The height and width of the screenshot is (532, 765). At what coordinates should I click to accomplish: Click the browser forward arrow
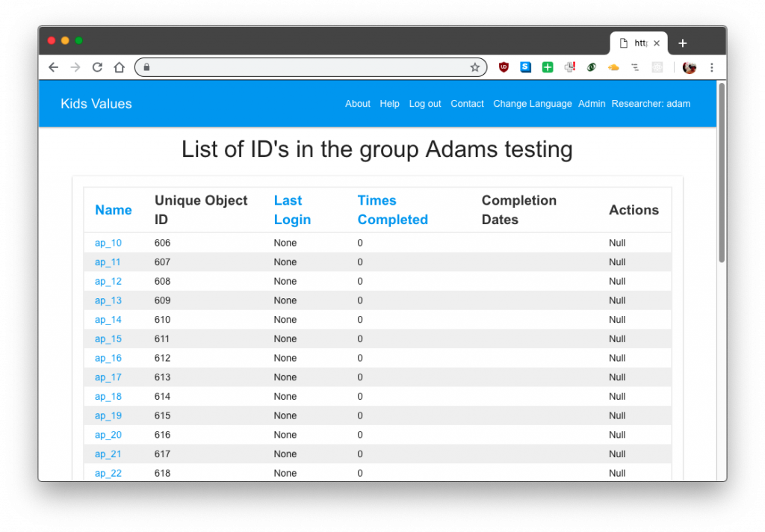[75, 67]
